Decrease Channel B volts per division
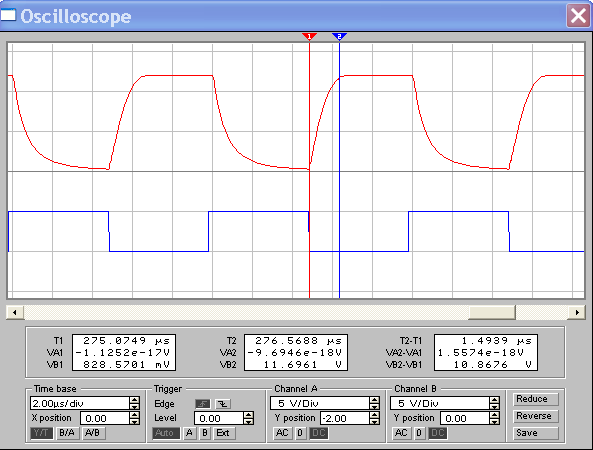Screen dimensions: 593x450 (494, 407)
